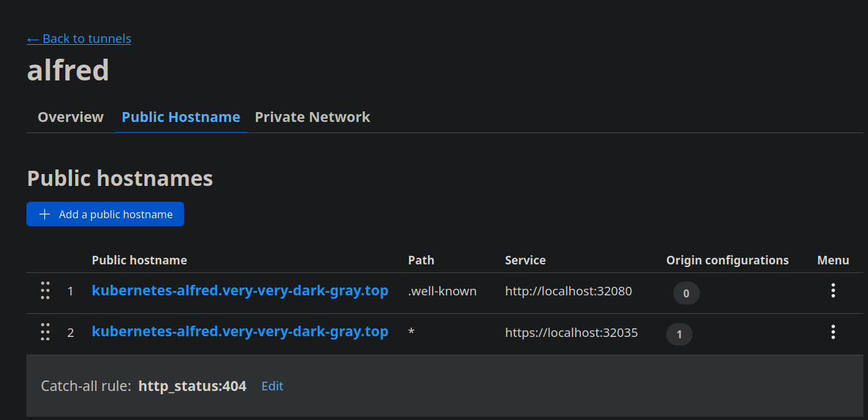This screenshot has height=420, width=868.
Task: Switch to the Overview tab
Action: (71, 117)
